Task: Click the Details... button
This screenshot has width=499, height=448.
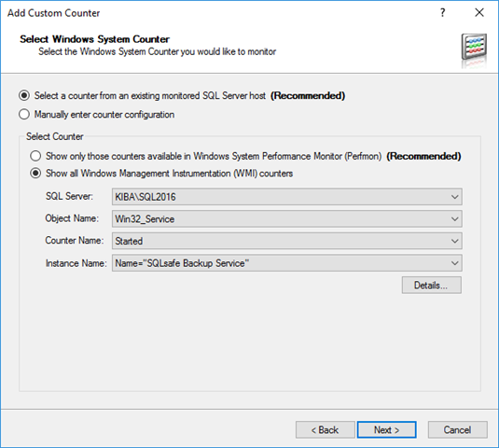Action: pos(431,285)
